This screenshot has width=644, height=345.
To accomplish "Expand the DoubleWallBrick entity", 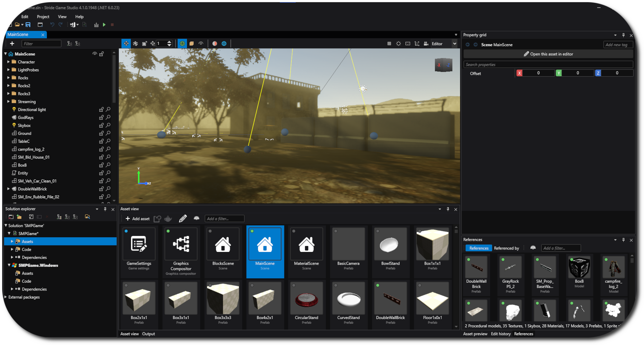I will click(8, 189).
